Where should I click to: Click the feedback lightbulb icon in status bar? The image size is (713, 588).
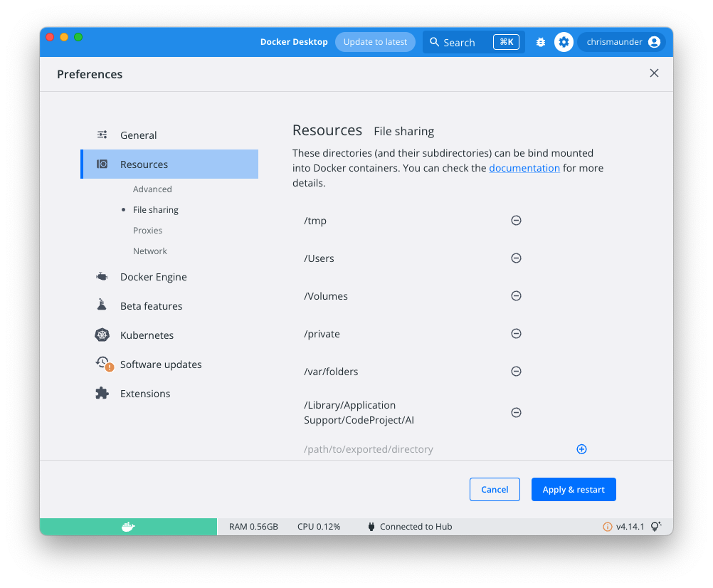click(x=655, y=527)
